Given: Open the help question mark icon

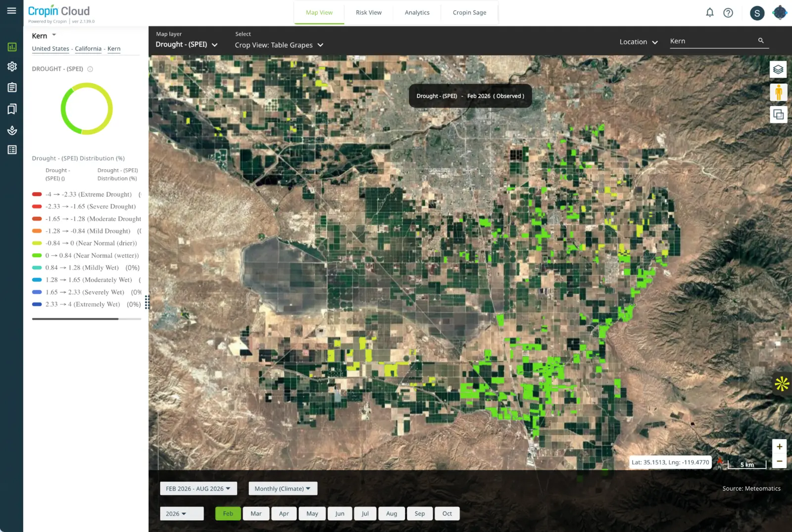Looking at the screenshot, I should [x=728, y=13].
